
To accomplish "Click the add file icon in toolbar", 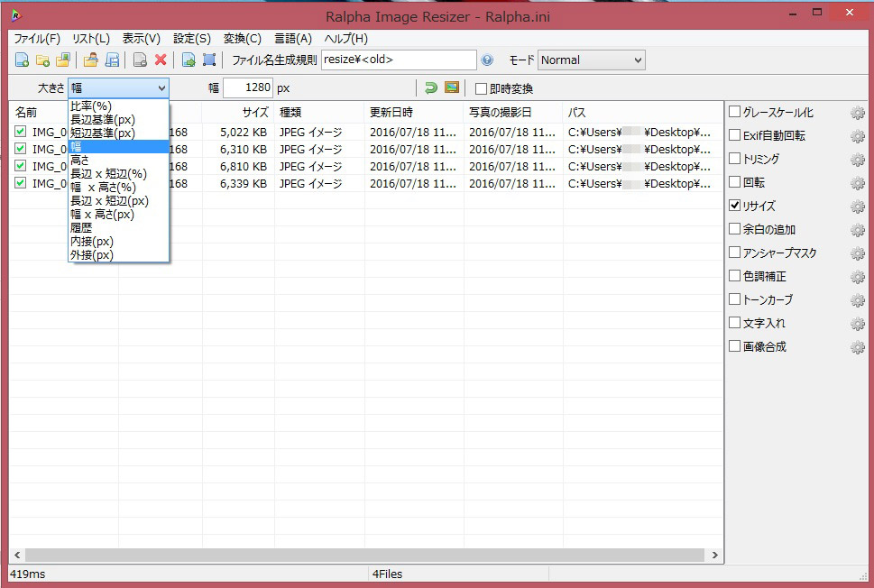I will [22, 60].
